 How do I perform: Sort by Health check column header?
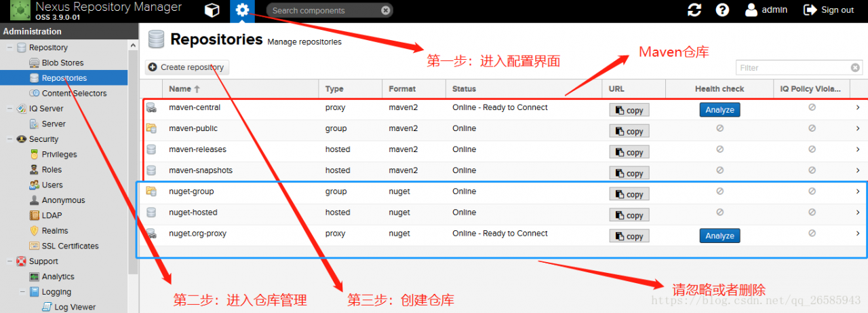point(719,88)
